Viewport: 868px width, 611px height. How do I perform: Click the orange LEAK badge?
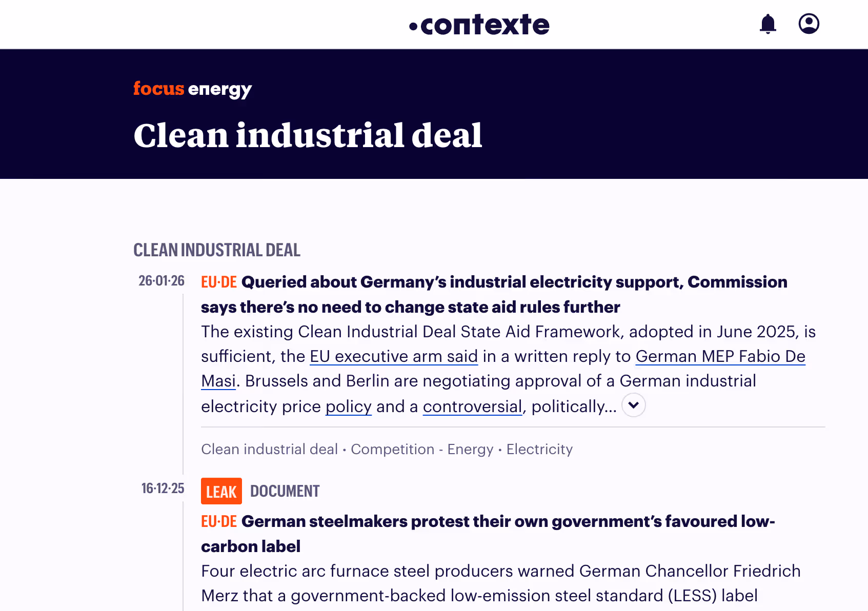coord(221,491)
